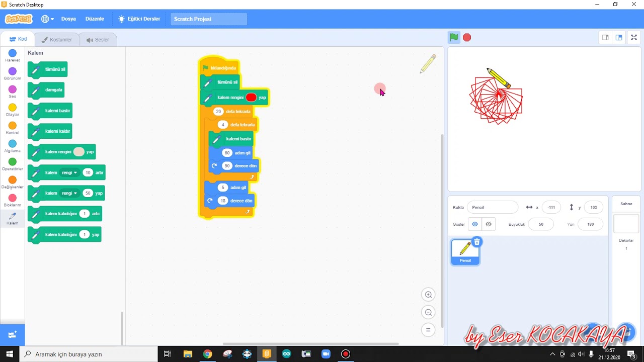Select the Olaylar block category
The width and height of the screenshot is (644, 362).
click(x=13, y=110)
